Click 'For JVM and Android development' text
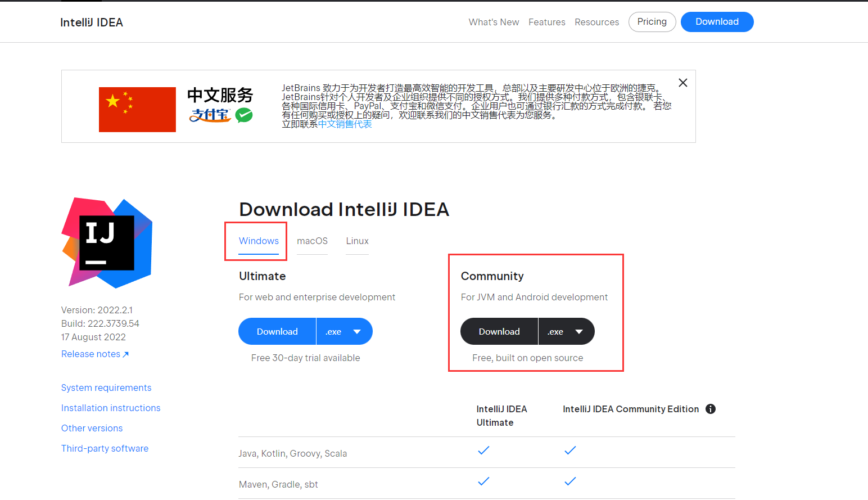Image resolution: width=868 pixels, height=500 pixels. (x=534, y=297)
